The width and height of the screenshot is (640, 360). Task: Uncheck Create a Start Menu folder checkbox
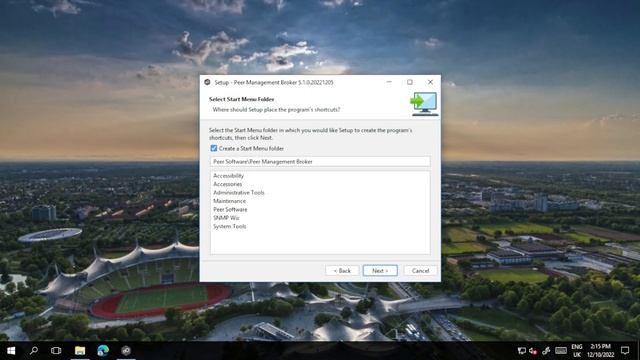click(213, 148)
